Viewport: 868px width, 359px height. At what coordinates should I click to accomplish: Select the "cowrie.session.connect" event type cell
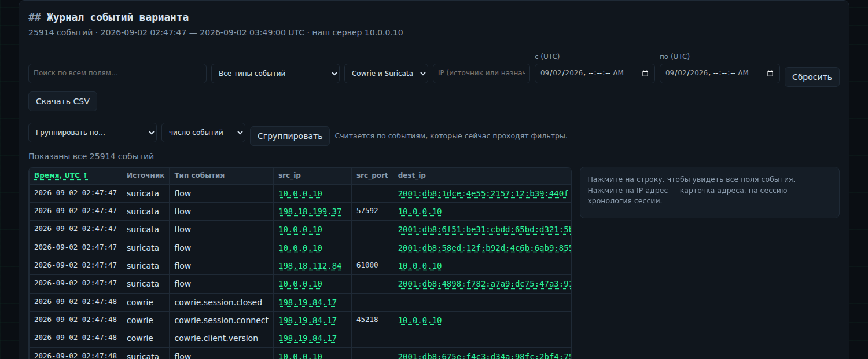pyautogui.click(x=222, y=320)
